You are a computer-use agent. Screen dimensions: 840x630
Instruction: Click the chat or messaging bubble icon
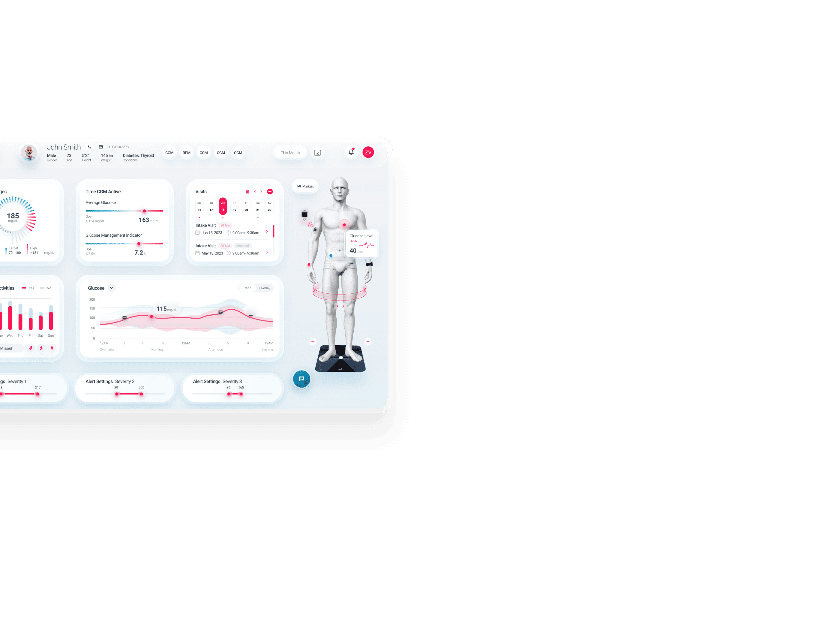301,379
